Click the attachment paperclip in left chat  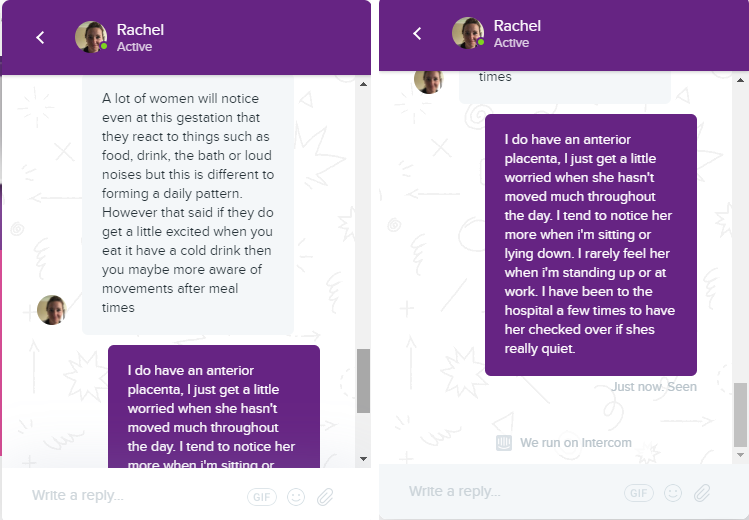pos(325,496)
